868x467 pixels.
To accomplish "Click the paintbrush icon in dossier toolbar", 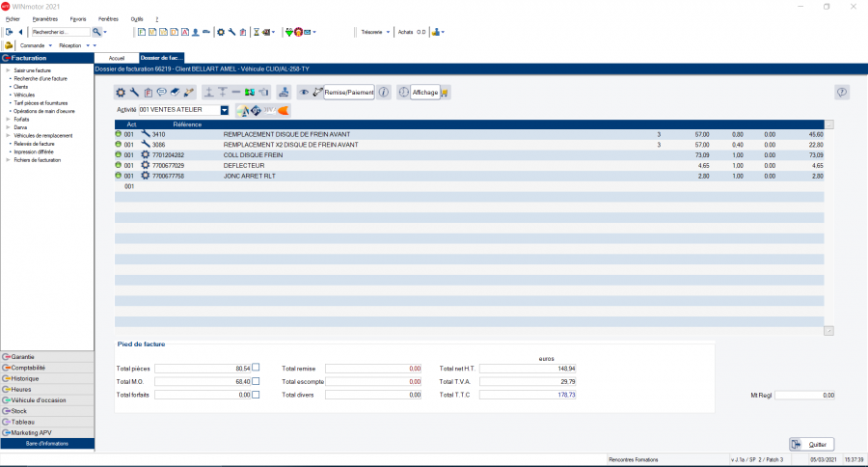I will tap(189, 93).
